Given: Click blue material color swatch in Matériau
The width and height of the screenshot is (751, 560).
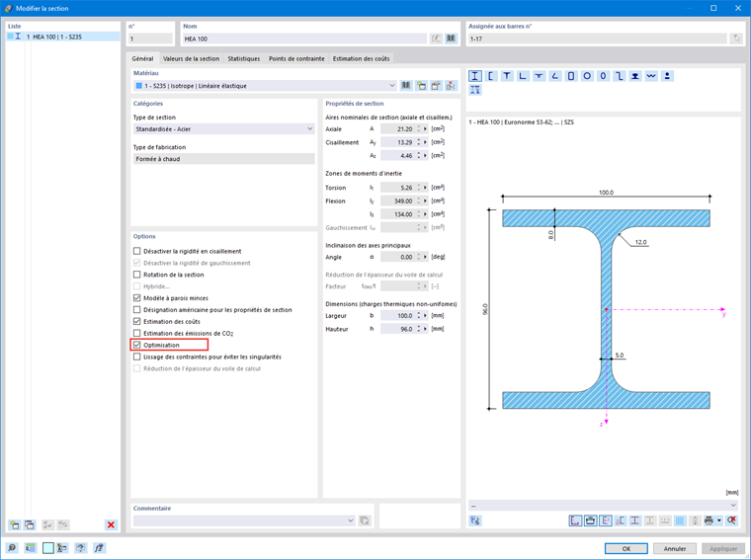Looking at the screenshot, I should coord(139,86).
